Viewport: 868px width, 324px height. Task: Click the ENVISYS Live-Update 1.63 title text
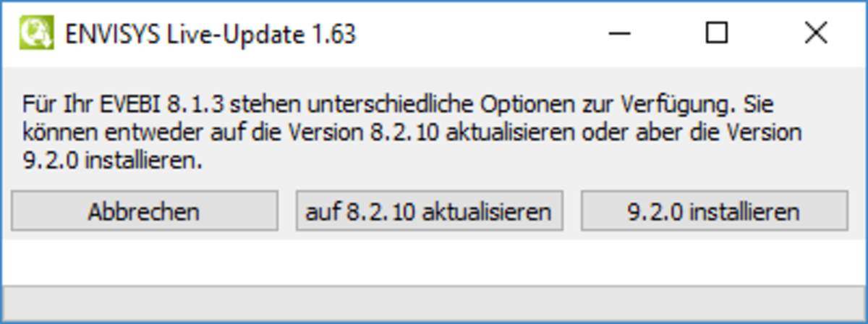click(x=210, y=34)
